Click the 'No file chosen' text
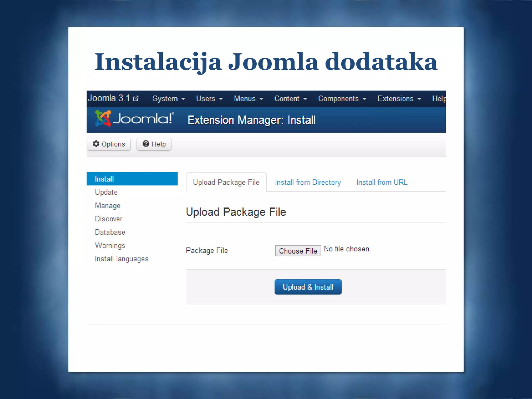This screenshot has height=399, width=532. [x=347, y=249]
